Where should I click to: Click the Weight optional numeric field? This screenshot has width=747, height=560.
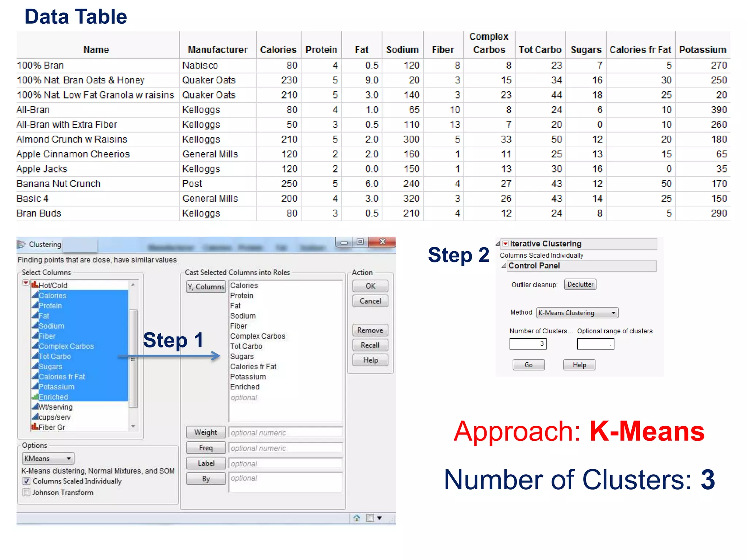pyautogui.click(x=286, y=433)
